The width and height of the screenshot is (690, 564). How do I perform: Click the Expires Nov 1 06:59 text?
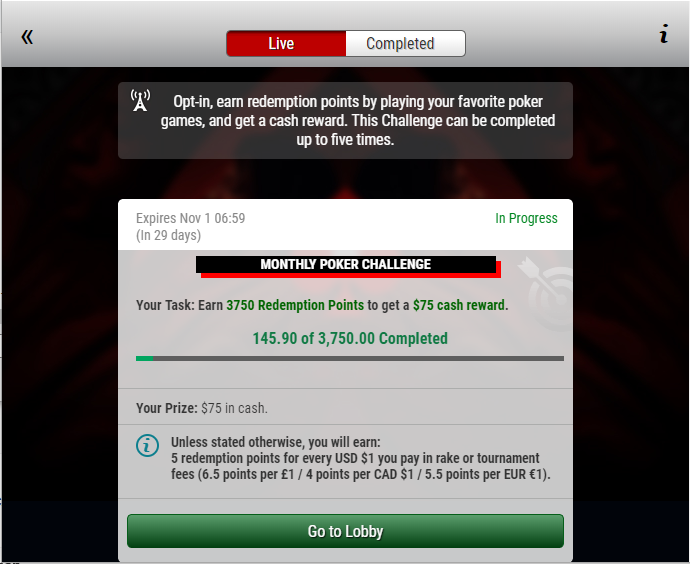pos(191,218)
